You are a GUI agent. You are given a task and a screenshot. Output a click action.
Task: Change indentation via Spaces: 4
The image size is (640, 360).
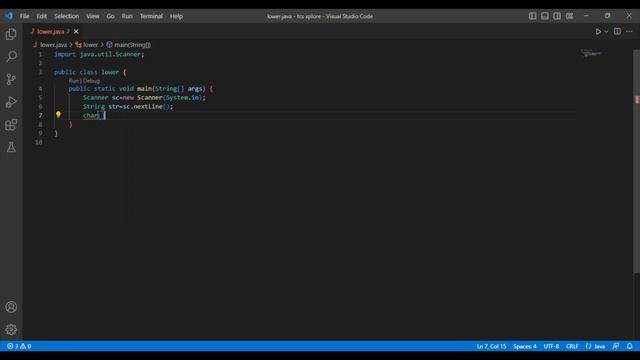[x=525, y=346]
